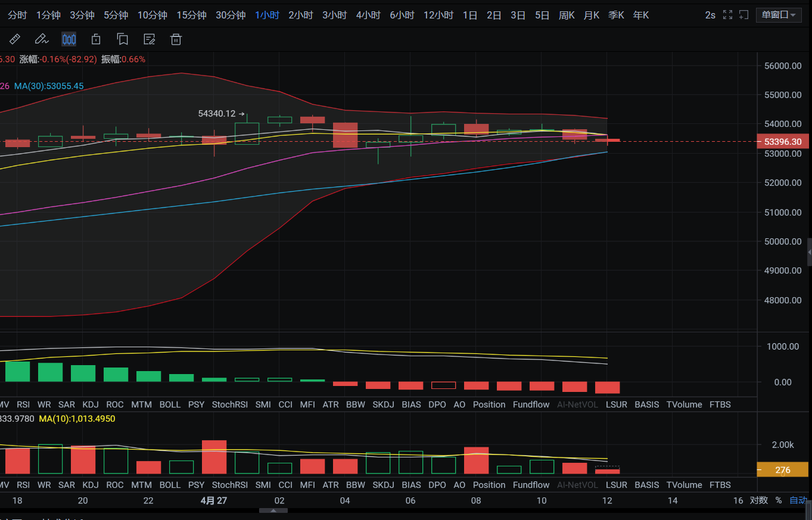The image size is (812, 520).
Task: Click the 2s refresh interval setting
Action: tap(710, 15)
